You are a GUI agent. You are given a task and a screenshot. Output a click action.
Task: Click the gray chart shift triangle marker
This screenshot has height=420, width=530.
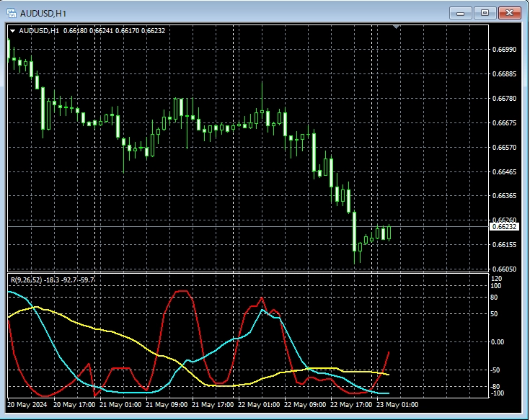pyautogui.click(x=396, y=27)
